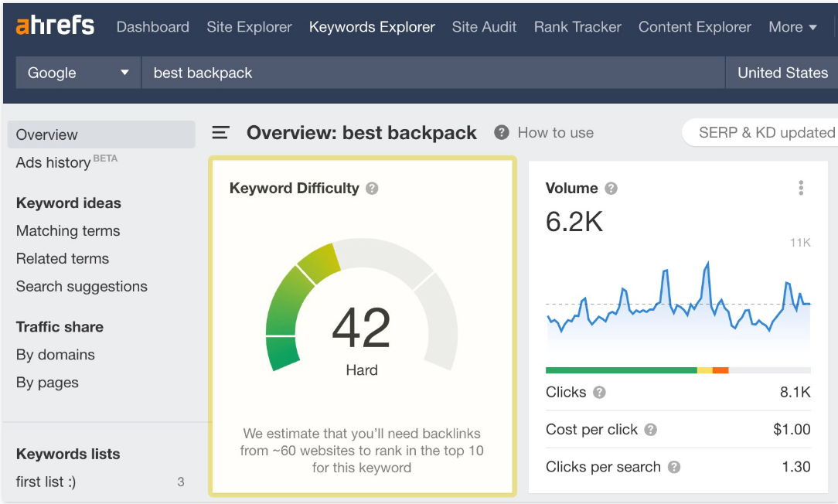Click the yellow segment of clicks bar
Viewport: 838px width, 504px height.
704,370
